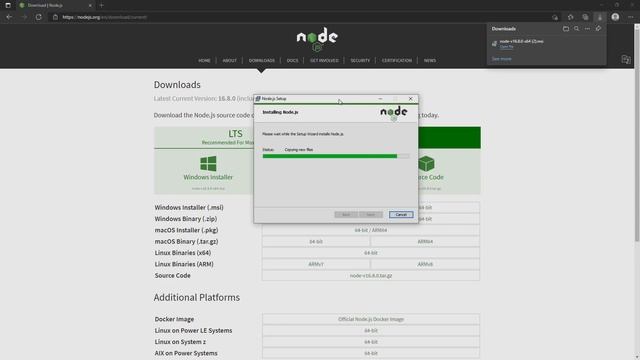Open the browser Collections icon
The image size is (640, 360).
[585, 17]
